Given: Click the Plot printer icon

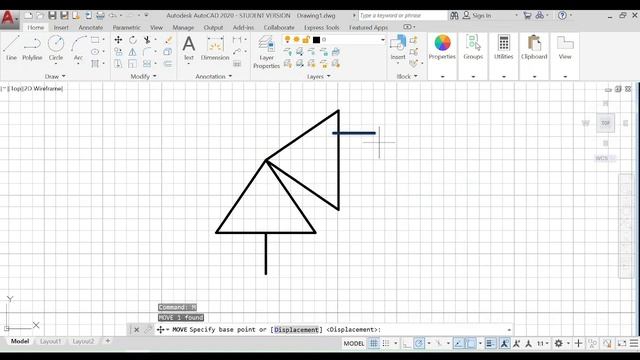Looking at the screenshot, I should 100,16.
